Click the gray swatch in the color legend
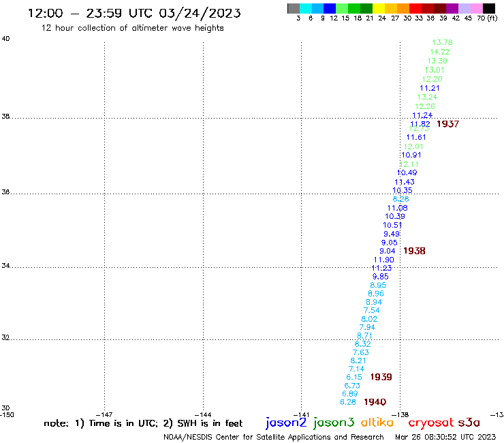Image resolution: width=504 pixels, height=443 pixels. pyautogui.click(x=294, y=8)
